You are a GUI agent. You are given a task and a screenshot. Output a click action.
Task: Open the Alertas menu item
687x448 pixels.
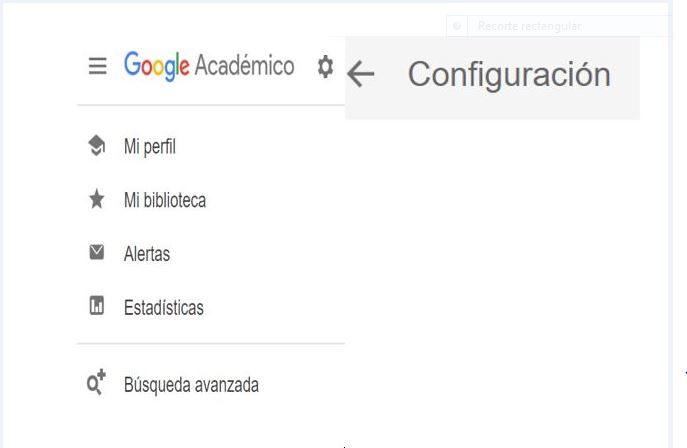click(x=147, y=254)
